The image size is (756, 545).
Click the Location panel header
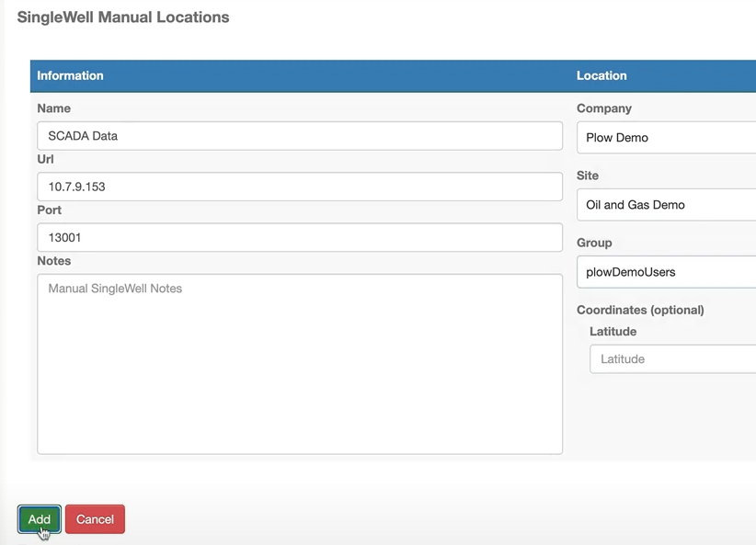tap(601, 75)
